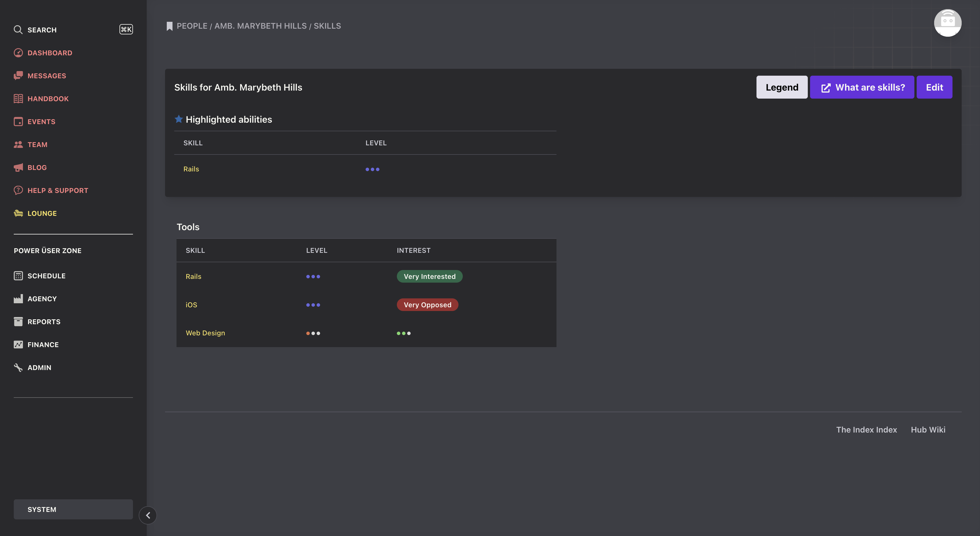Open the Agency page
980x536 pixels.
pos(42,299)
